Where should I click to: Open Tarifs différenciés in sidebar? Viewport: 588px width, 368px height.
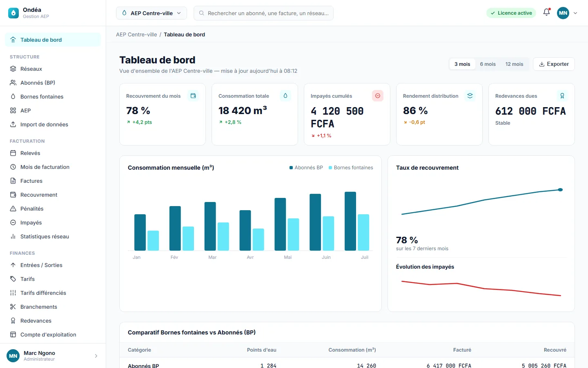(x=53, y=293)
